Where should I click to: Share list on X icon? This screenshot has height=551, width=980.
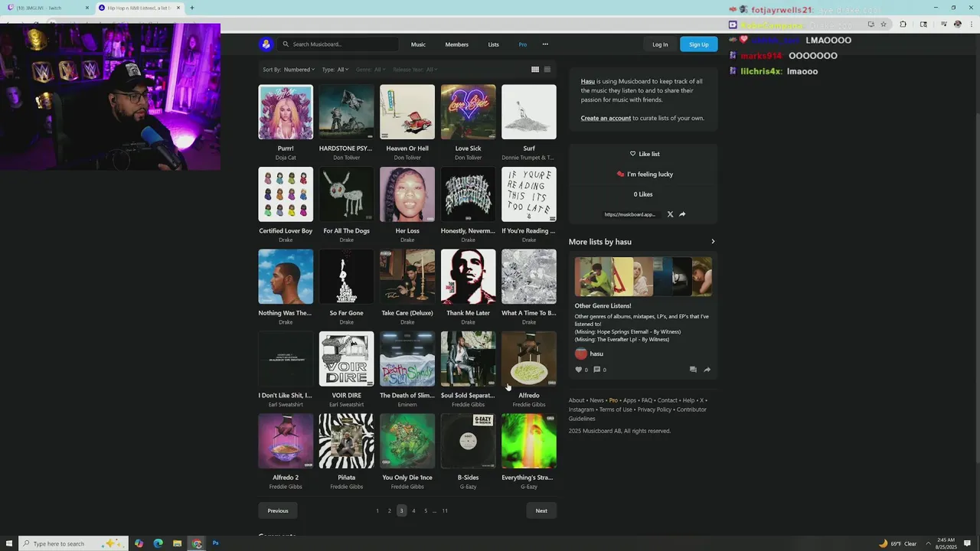tap(670, 214)
